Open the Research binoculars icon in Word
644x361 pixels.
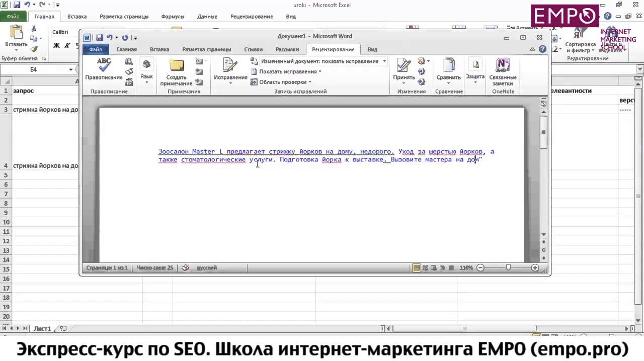click(129, 61)
